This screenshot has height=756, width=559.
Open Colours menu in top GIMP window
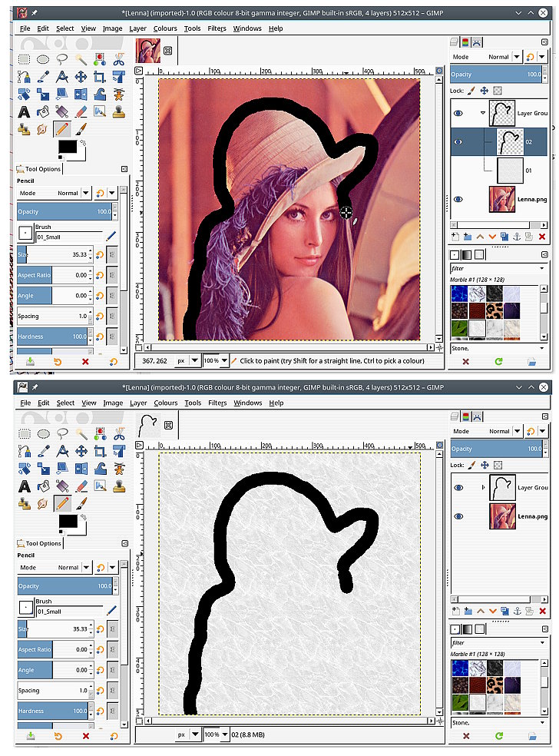click(x=165, y=28)
